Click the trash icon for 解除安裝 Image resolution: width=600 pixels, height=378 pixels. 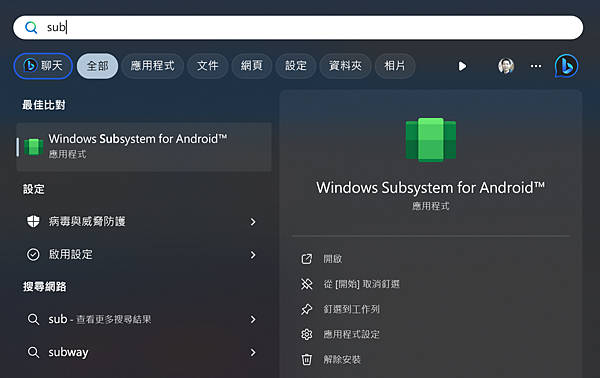click(x=307, y=359)
